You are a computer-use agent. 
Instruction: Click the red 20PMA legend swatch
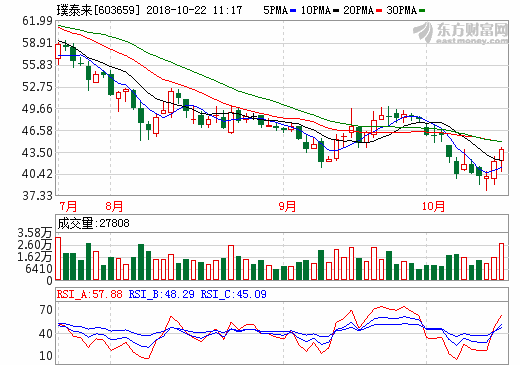379,11
